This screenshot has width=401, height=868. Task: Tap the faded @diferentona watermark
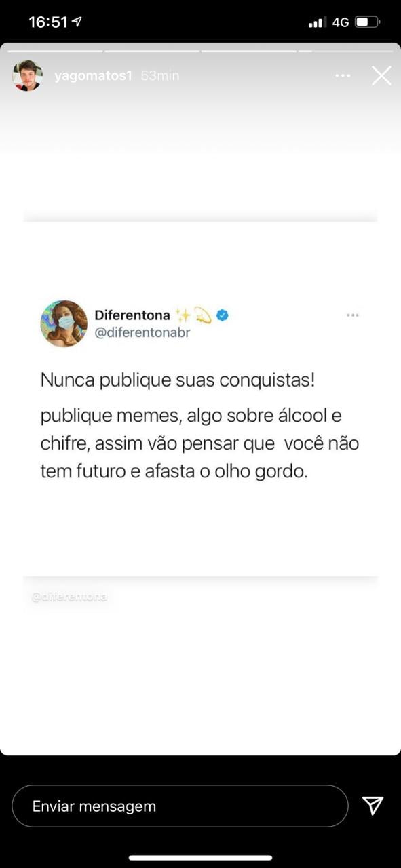point(69,597)
